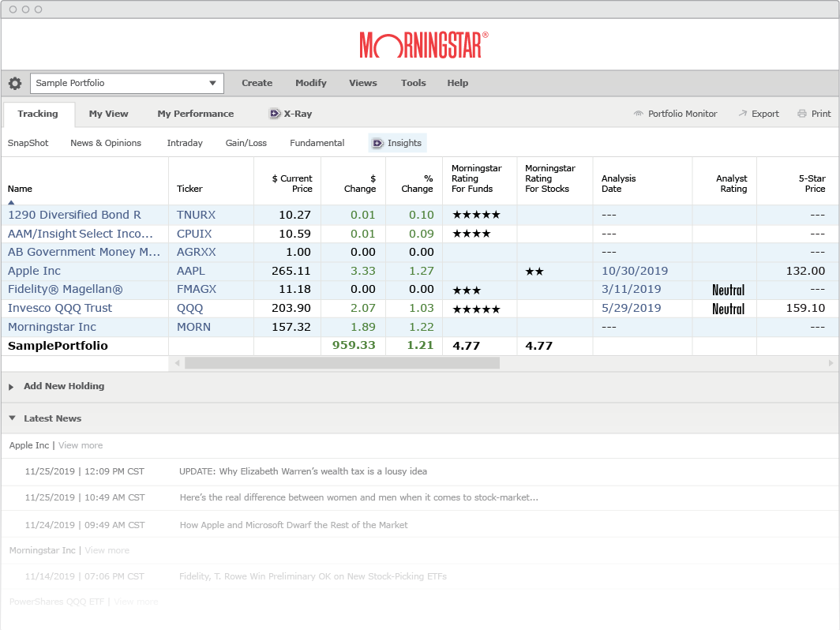
Task: Switch to the My Performance tab
Action: tap(195, 114)
